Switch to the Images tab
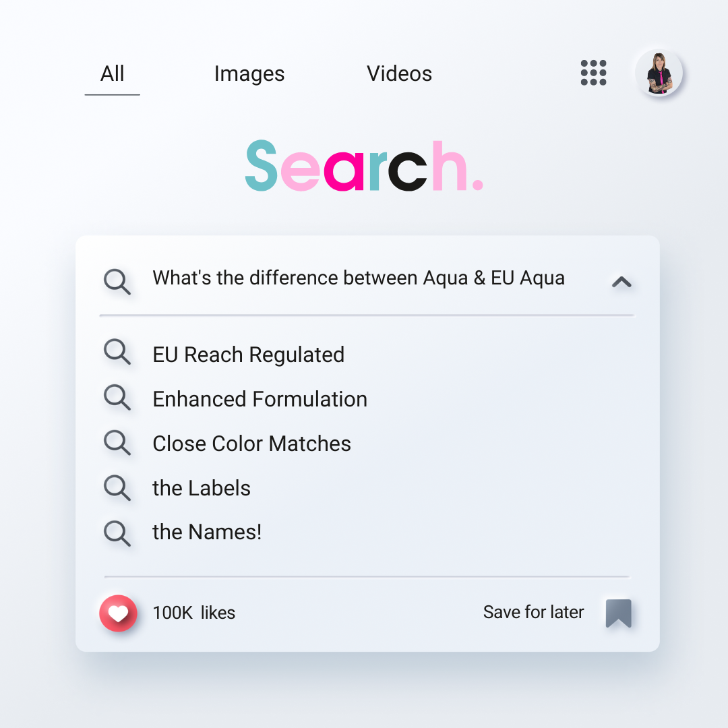The height and width of the screenshot is (728, 728). pyautogui.click(x=249, y=74)
